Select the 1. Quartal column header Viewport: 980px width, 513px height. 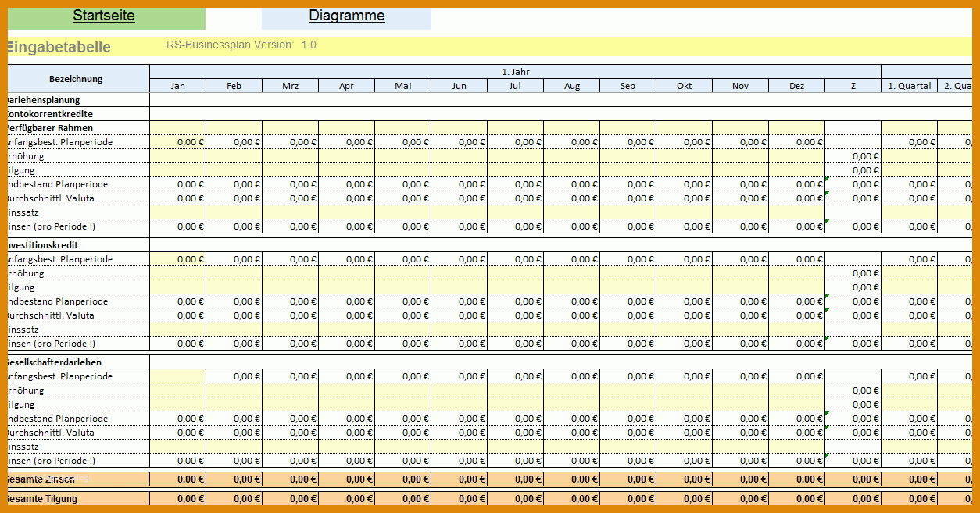pos(910,86)
